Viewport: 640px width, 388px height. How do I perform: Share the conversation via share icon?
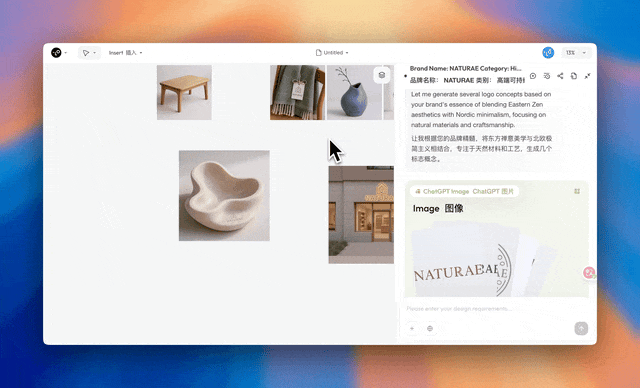tap(560, 76)
